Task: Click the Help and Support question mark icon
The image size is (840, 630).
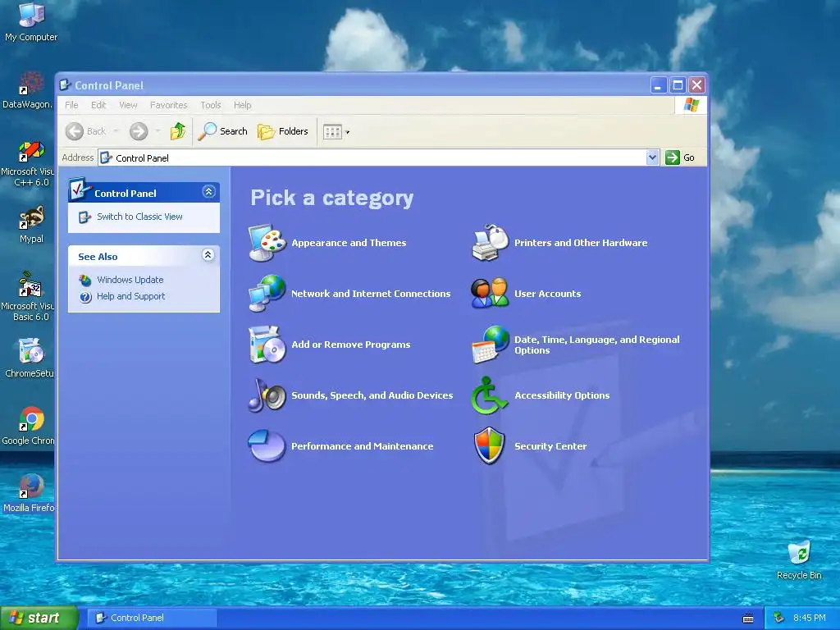Action: tap(85, 297)
